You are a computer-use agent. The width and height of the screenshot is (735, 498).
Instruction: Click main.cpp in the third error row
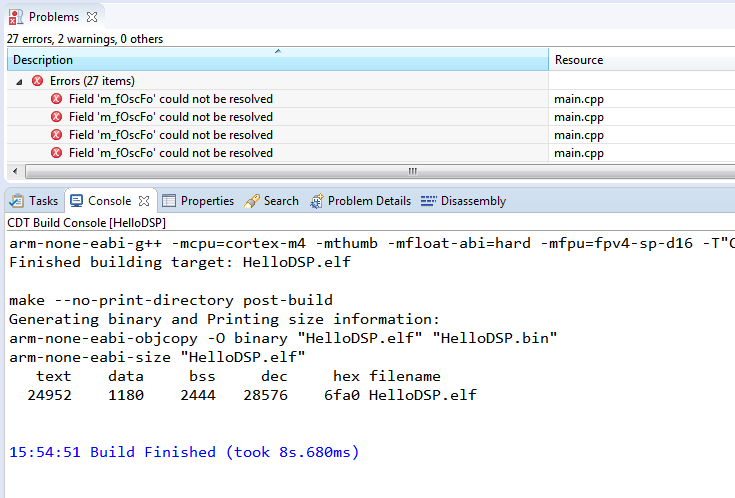pos(579,135)
